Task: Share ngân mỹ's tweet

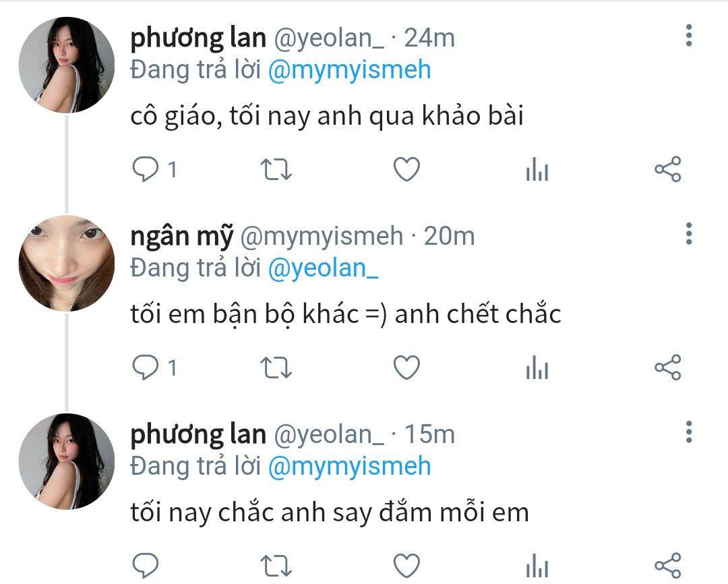Action: 668,367
